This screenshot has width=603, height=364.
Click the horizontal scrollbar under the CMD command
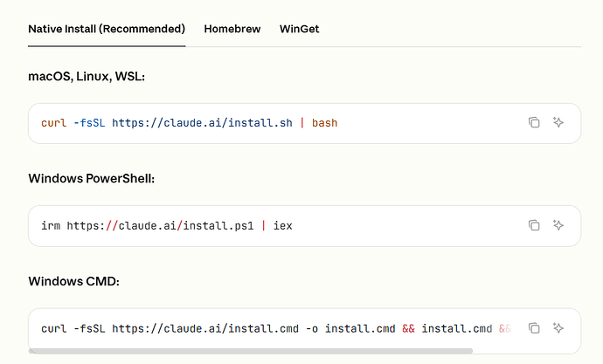(251, 351)
